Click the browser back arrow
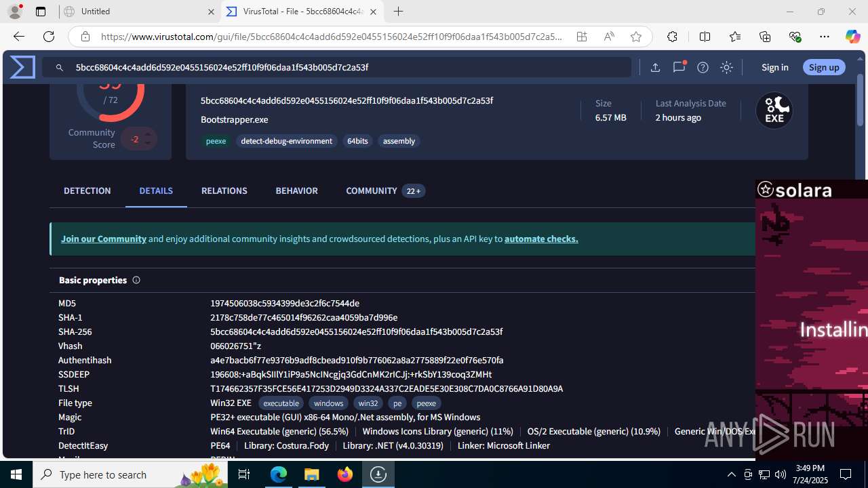The width and height of the screenshot is (868, 488). (19, 37)
